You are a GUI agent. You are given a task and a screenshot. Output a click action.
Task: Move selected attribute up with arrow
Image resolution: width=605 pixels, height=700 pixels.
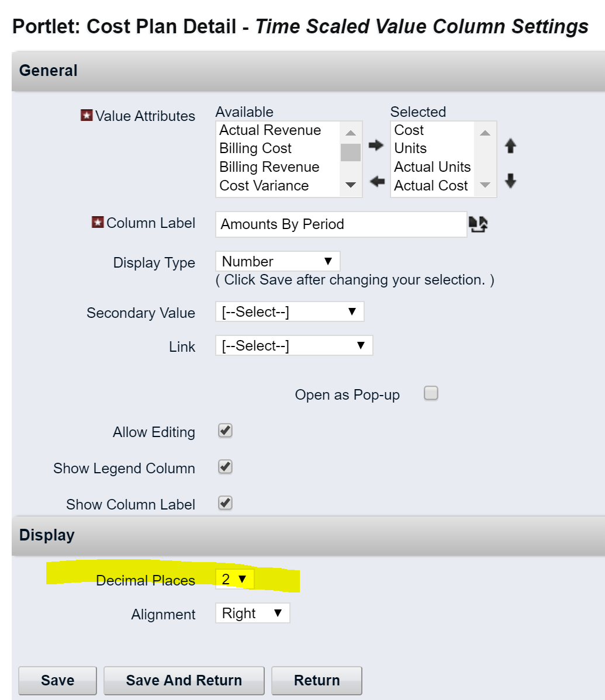510,146
